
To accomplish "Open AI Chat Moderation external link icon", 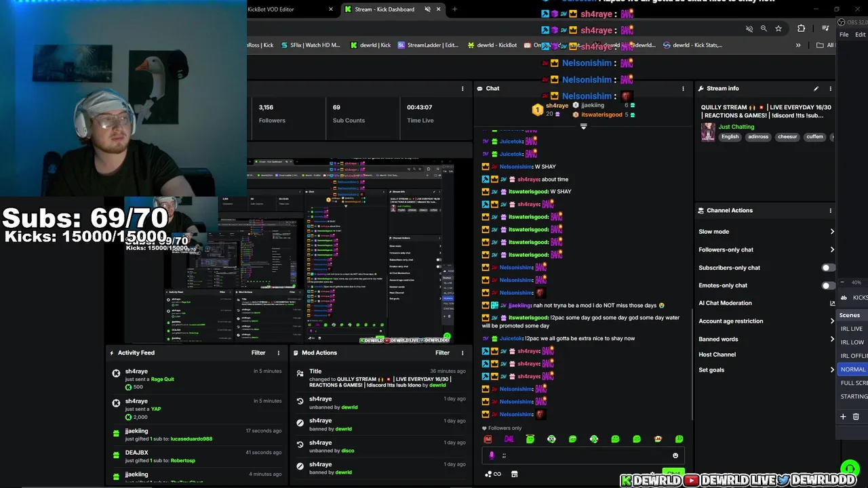I will (x=832, y=303).
